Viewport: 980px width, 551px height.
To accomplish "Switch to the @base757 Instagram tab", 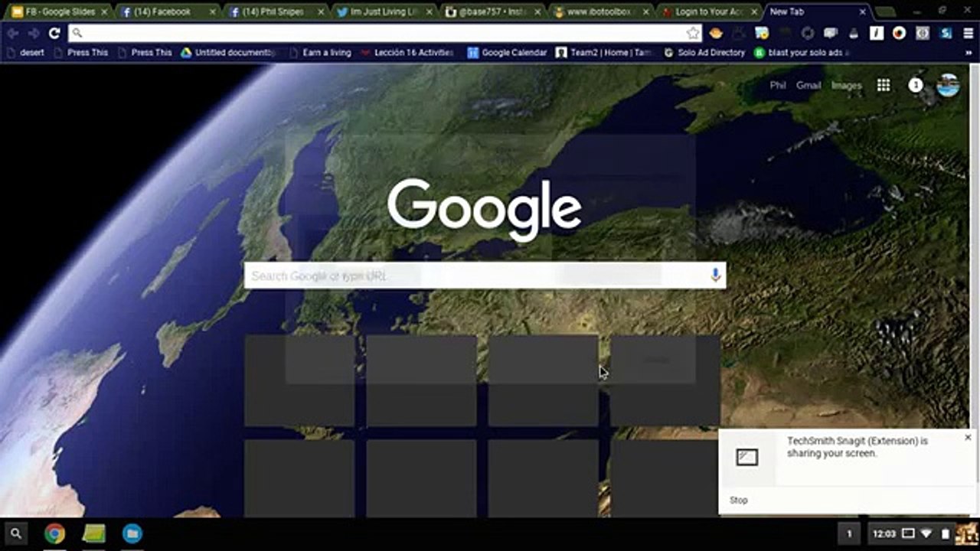I will pos(494,12).
